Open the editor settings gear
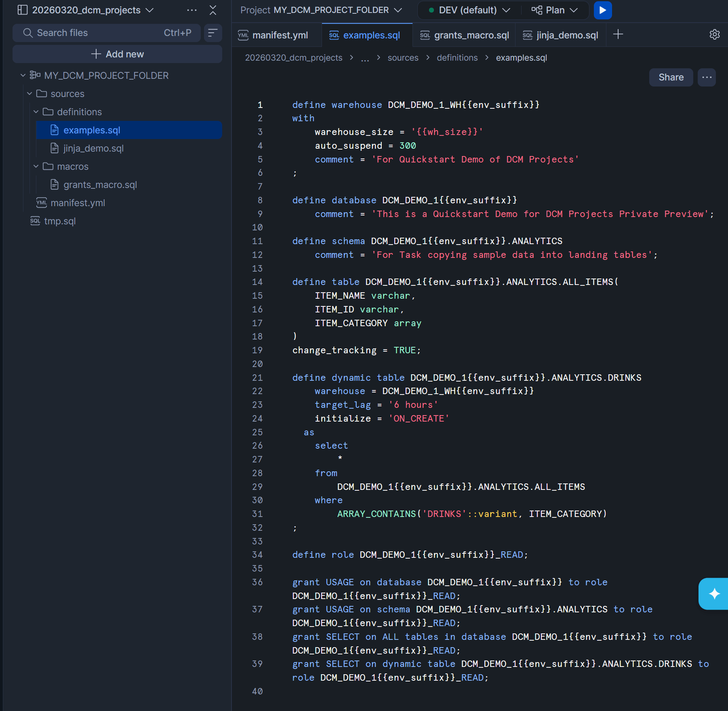728x711 pixels. coord(714,35)
